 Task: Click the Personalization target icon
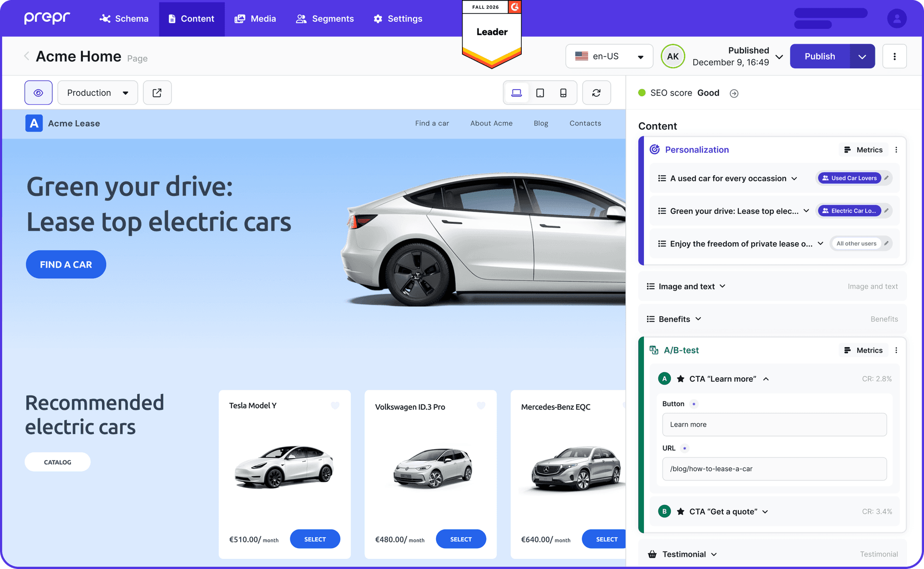pyautogui.click(x=654, y=149)
